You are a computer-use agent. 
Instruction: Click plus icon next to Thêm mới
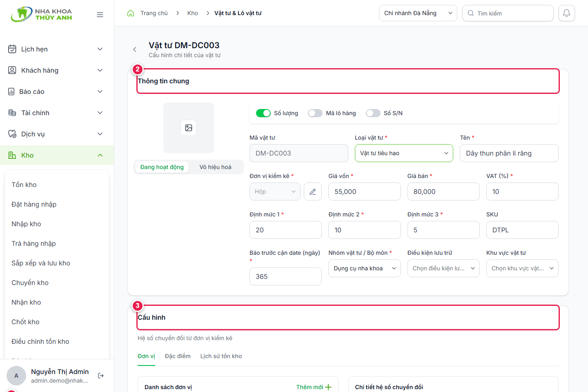coord(328,387)
